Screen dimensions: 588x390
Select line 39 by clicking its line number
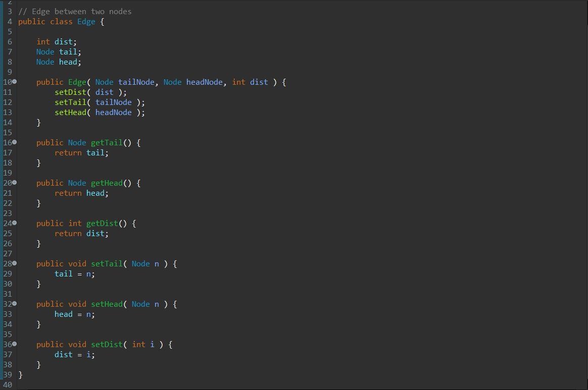9,374
